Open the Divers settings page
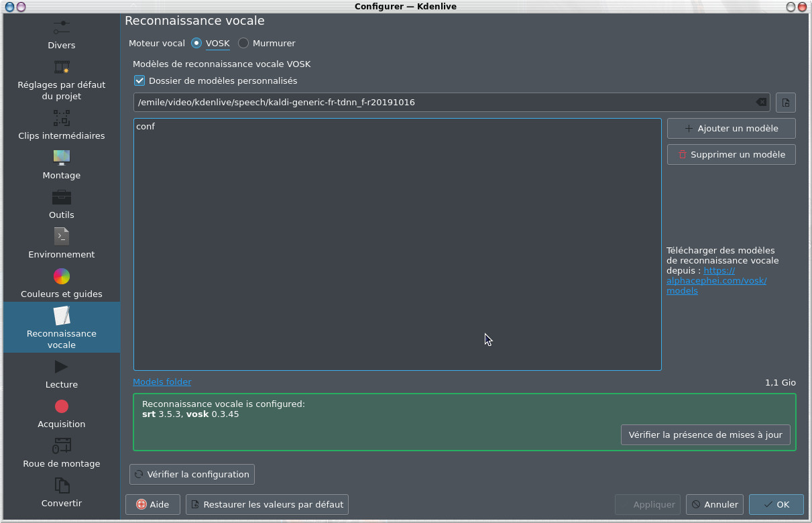Image resolution: width=812 pixels, height=523 pixels. tap(62, 34)
